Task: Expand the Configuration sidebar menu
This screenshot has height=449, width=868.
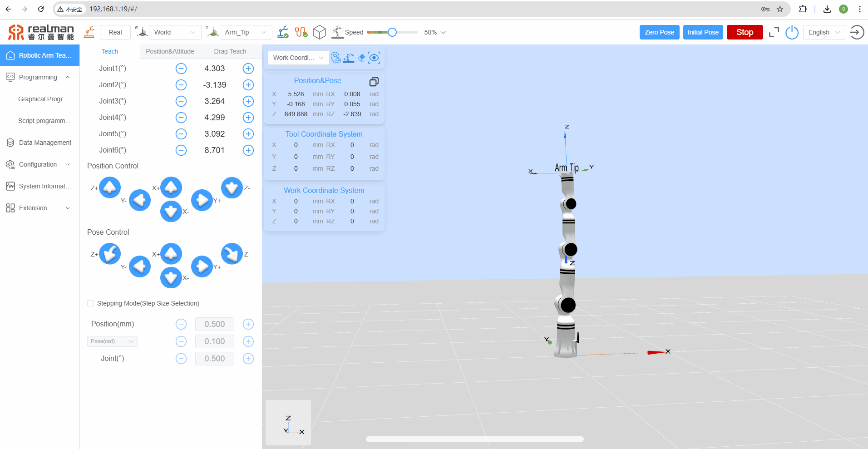Action: pos(39,164)
